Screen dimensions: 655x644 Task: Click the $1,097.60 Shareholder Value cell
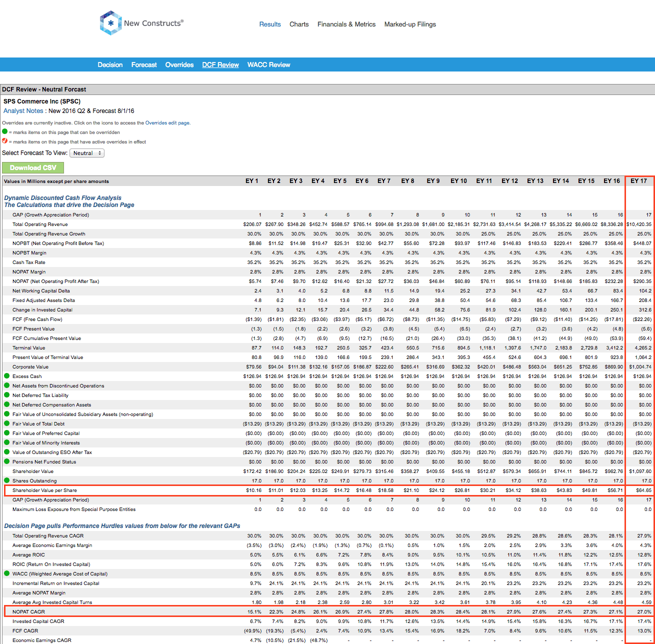[x=640, y=471]
